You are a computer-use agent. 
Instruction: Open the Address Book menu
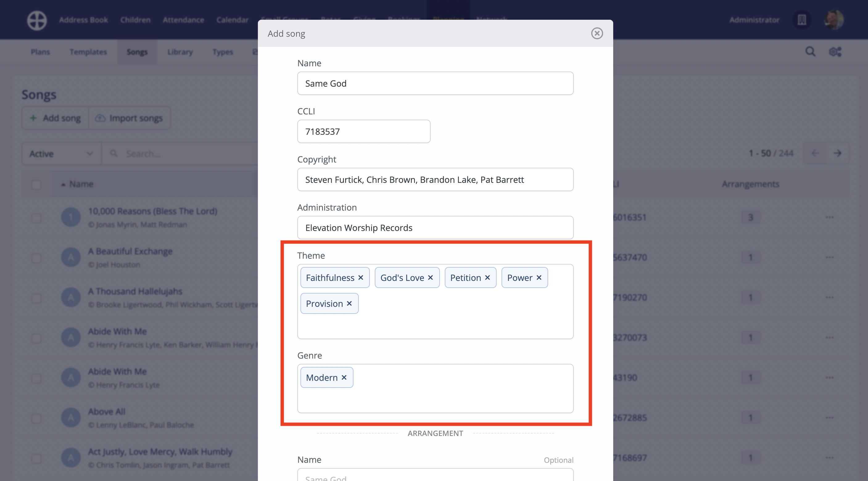[x=84, y=20]
